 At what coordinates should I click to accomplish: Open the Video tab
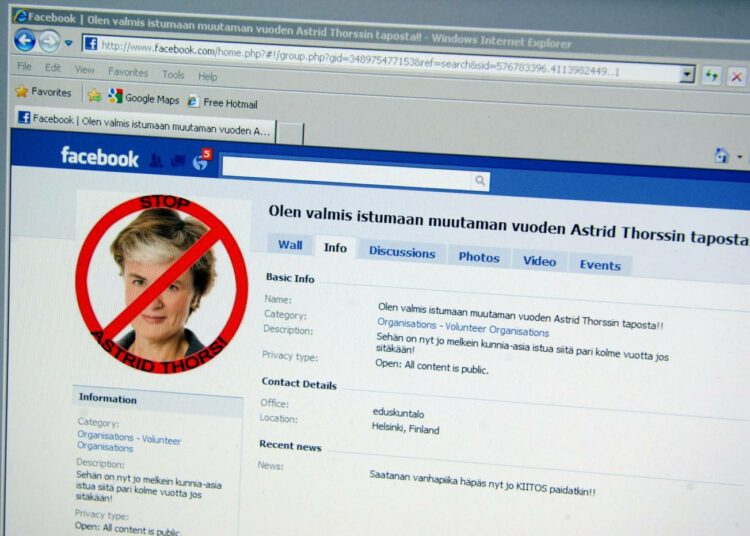click(x=539, y=261)
